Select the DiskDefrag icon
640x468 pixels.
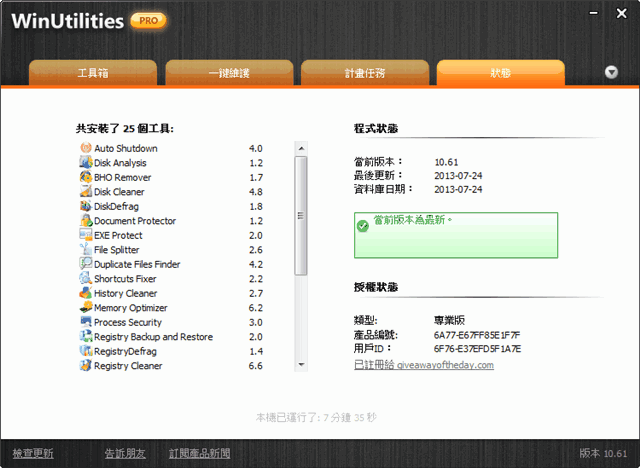click(x=86, y=206)
